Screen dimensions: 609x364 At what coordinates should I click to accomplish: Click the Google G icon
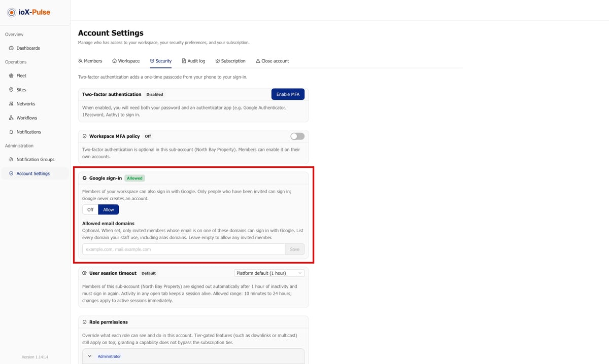point(84,178)
